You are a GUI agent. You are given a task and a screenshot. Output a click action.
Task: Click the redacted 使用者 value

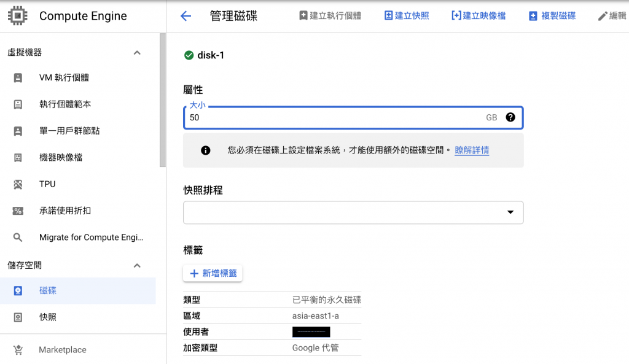tap(311, 332)
